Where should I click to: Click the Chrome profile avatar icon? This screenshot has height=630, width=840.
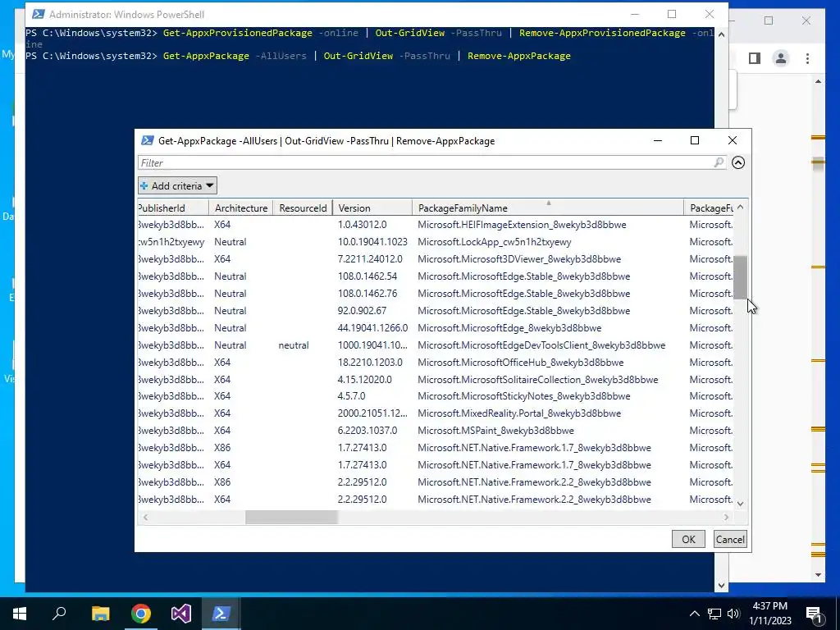[x=781, y=58]
